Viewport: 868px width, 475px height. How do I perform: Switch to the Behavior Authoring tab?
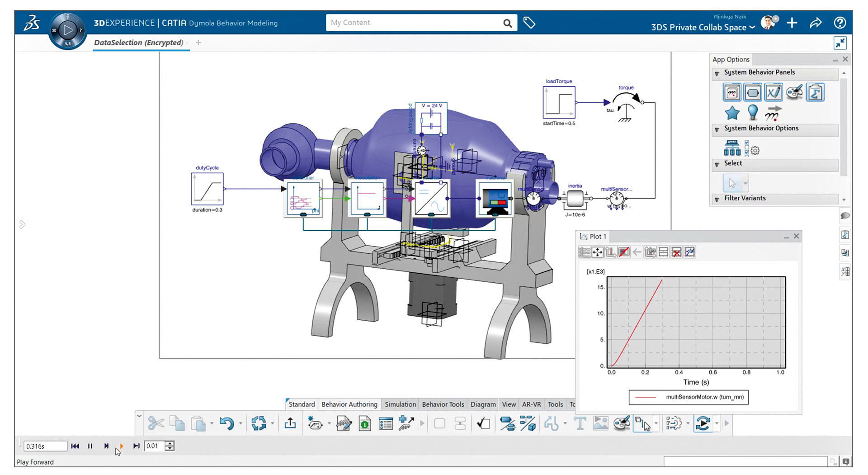point(349,404)
